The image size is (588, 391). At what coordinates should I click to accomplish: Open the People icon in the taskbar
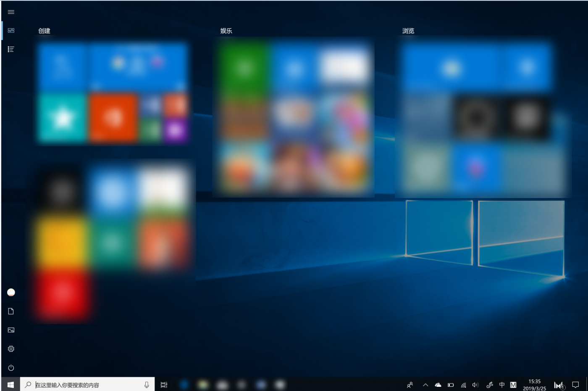click(410, 385)
